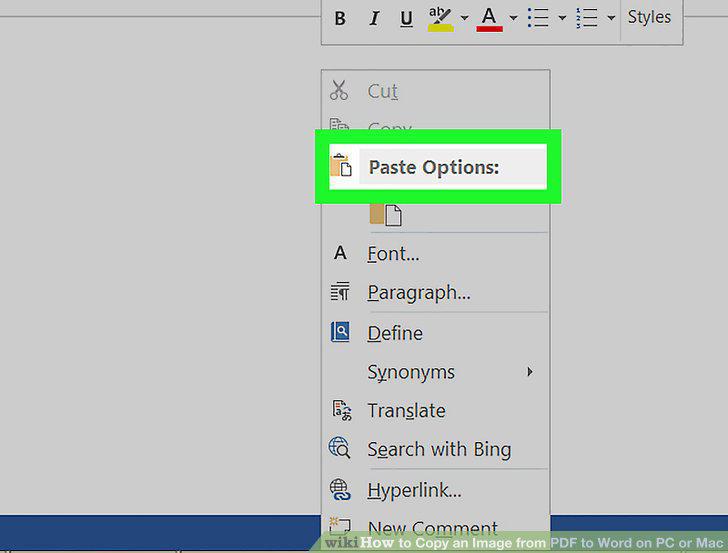Toggle underline formatting in mini toolbar
The image size is (728, 553).
click(406, 19)
